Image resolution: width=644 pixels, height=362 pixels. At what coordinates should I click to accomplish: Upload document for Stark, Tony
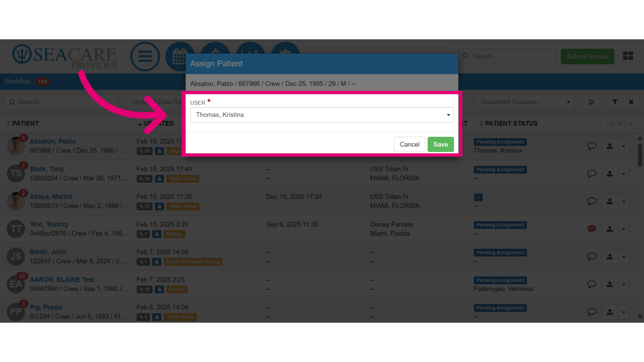(609, 174)
